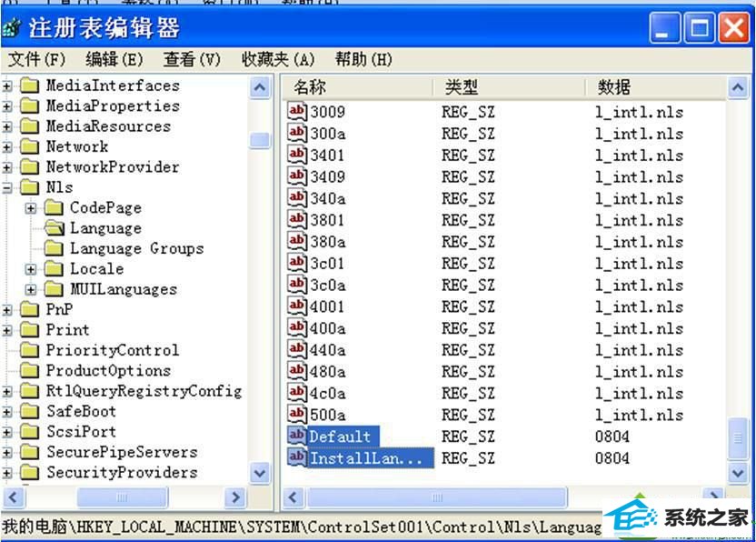Select the PriorityControl key
The height and width of the screenshot is (542, 756).
click(x=113, y=350)
